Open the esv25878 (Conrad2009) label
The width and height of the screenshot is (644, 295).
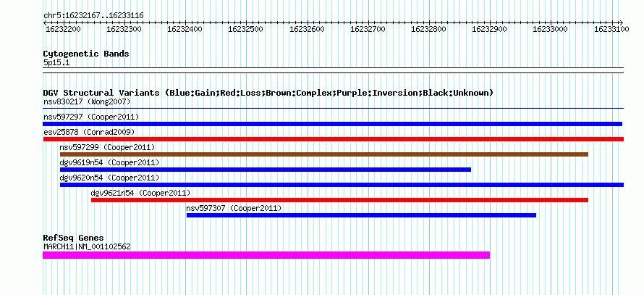(89, 132)
